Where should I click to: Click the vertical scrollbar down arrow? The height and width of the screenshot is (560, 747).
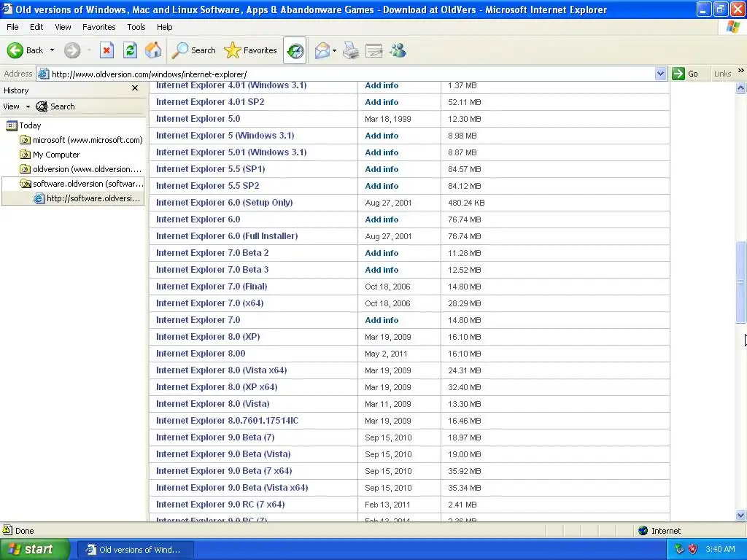click(741, 515)
